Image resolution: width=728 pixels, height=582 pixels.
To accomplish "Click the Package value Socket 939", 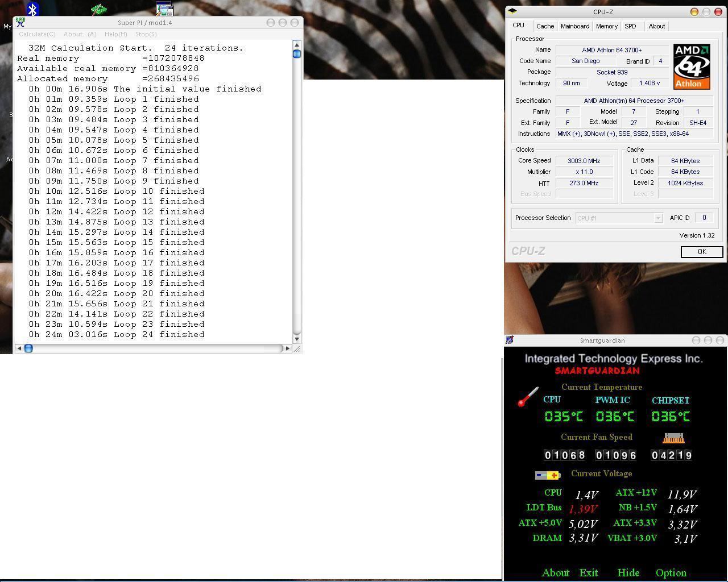I will point(612,72).
